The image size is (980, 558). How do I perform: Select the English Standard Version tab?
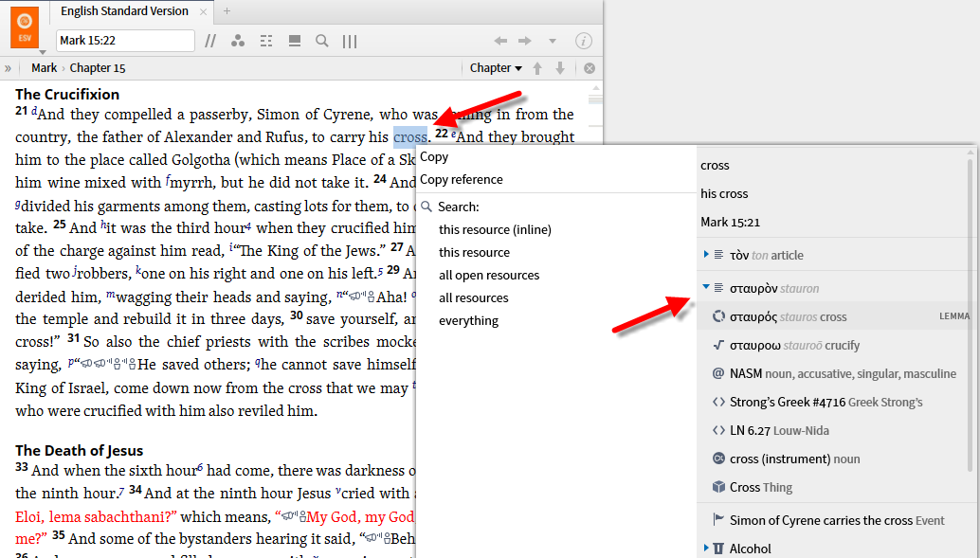click(124, 11)
